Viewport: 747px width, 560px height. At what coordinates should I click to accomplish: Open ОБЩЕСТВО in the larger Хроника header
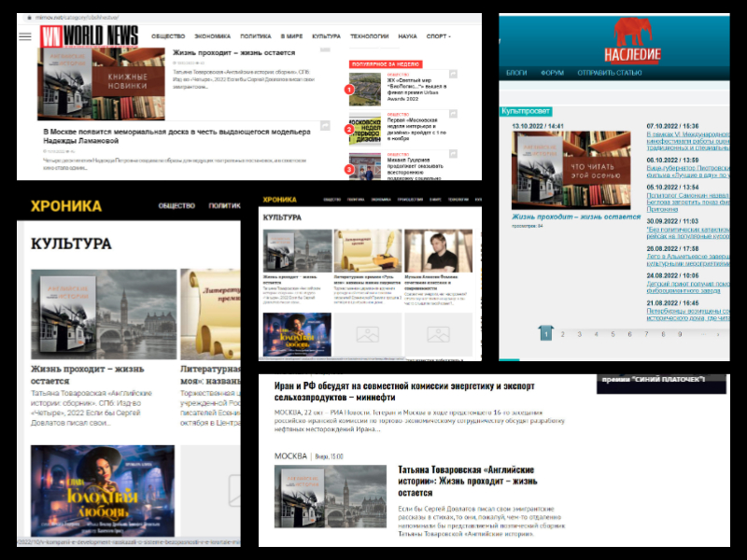pyautogui.click(x=176, y=205)
